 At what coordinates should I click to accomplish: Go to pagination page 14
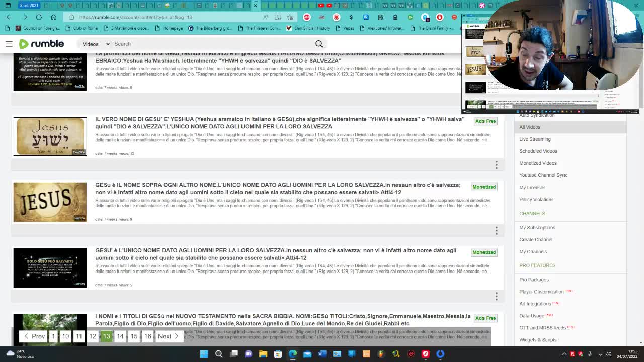tap(120, 336)
